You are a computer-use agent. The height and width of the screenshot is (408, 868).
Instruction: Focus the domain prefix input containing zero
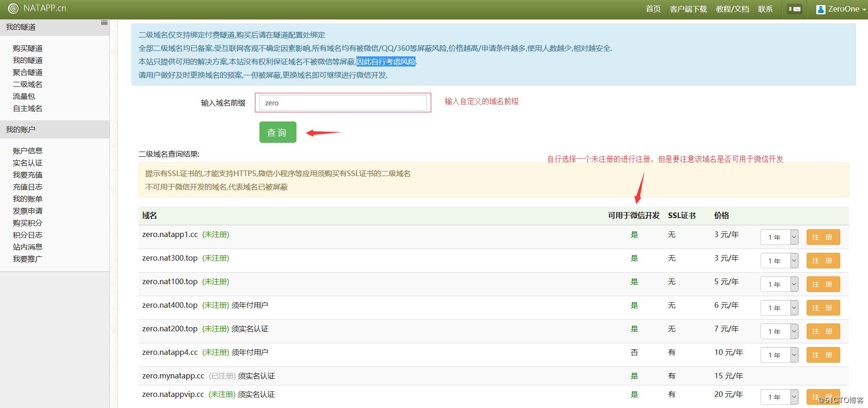click(343, 103)
